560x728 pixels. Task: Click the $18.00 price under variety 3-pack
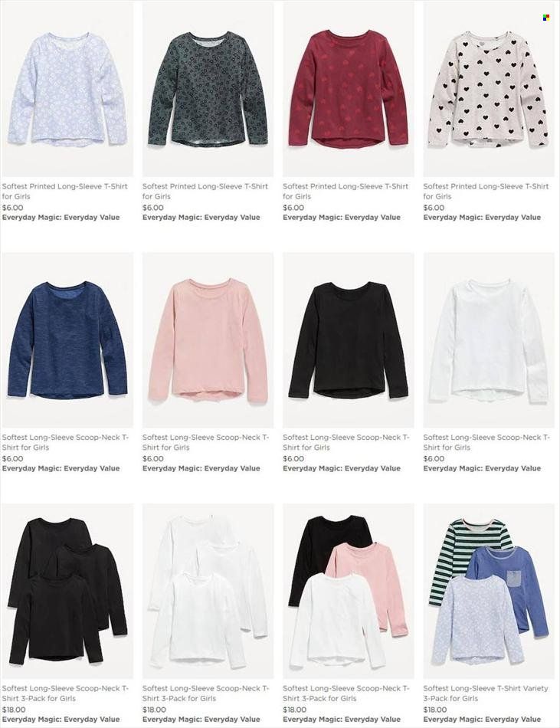coord(434,710)
